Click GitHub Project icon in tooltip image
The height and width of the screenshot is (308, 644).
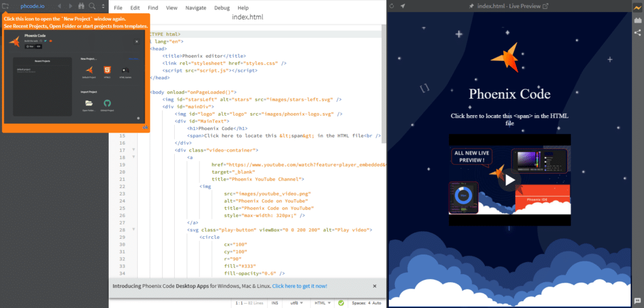click(107, 104)
